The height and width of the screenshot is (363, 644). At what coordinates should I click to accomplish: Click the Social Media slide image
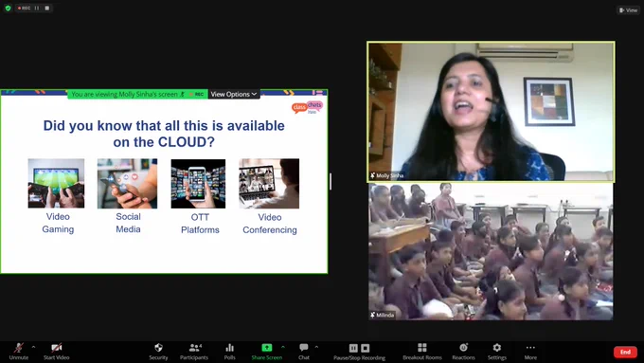127,183
